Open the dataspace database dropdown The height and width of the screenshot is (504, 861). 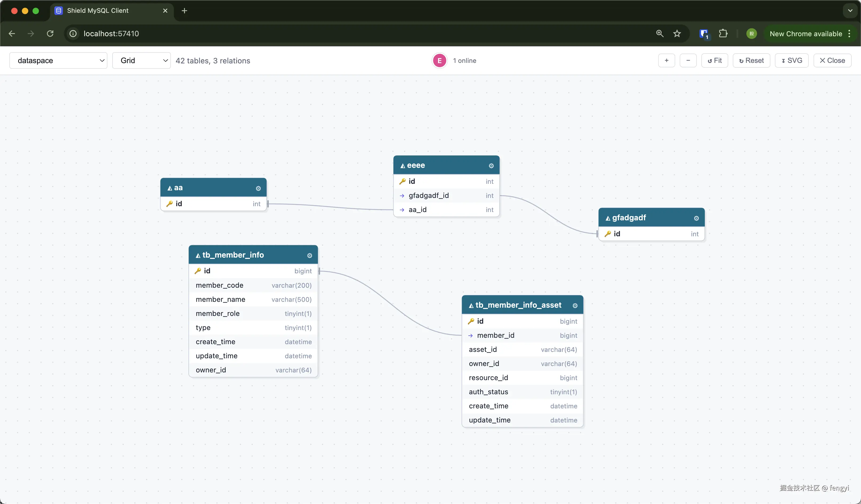[x=58, y=60]
